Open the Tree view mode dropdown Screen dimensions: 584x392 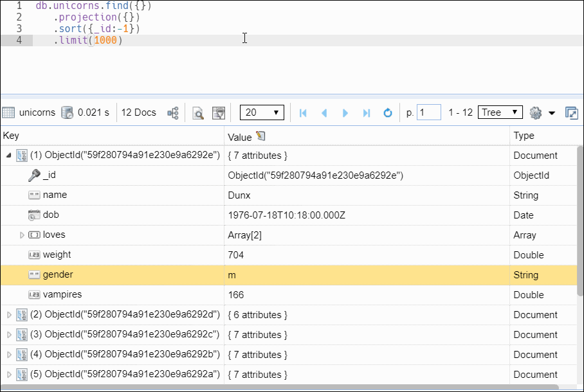click(500, 112)
